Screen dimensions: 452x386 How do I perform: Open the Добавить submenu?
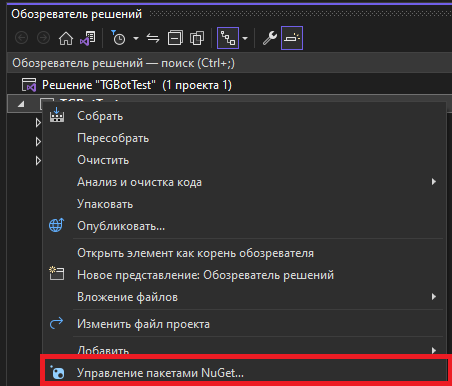(x=245, y=350)
